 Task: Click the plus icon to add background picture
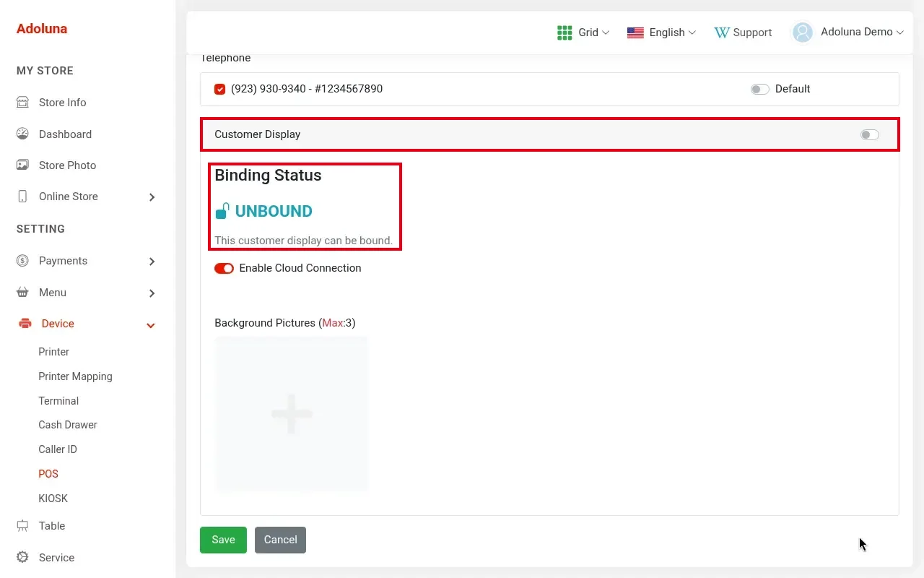coord(292,414)
